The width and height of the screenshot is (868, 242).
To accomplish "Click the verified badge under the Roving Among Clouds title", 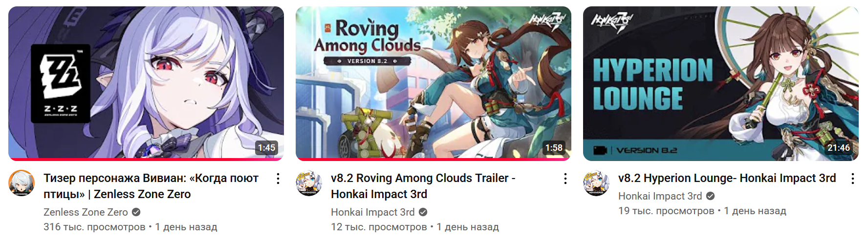I will tap(423, 212).
